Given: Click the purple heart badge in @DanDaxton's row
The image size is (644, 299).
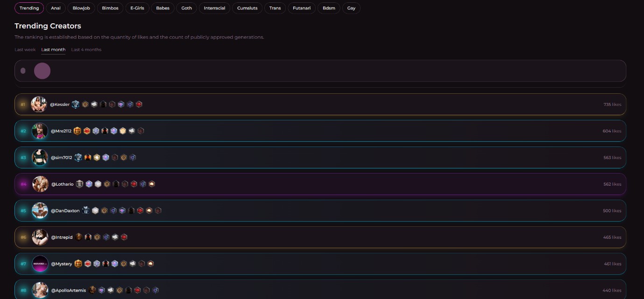Looking at the screenshot, I should 122,211.
